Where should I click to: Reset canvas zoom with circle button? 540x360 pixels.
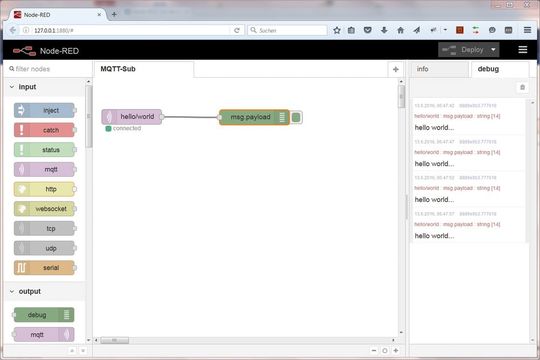pyautogui.click(x=385, y=350)
